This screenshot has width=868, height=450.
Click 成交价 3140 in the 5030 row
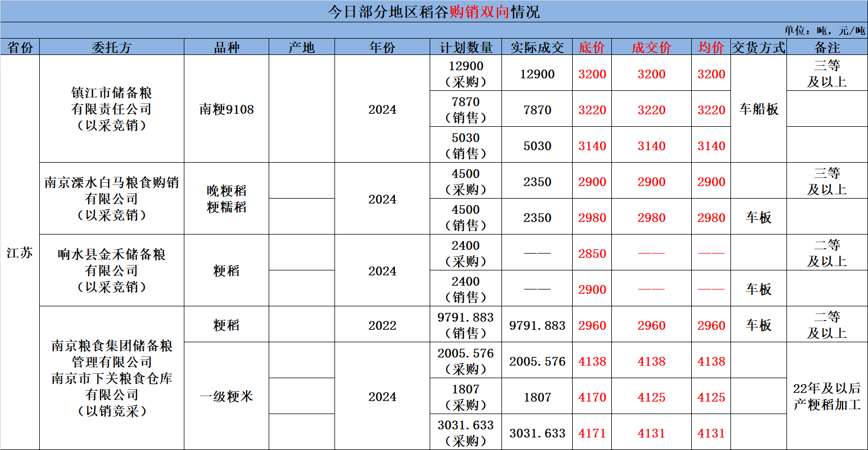[x=652, y=145]
